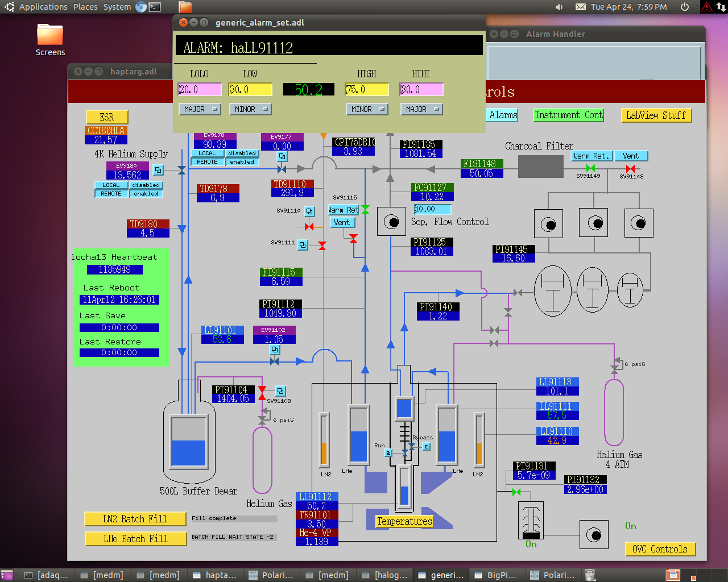The width and height of the screenshot is (728, 582).
Task: Click the 500L Buffer Dewar level indicator
Action: coord(188,441)
